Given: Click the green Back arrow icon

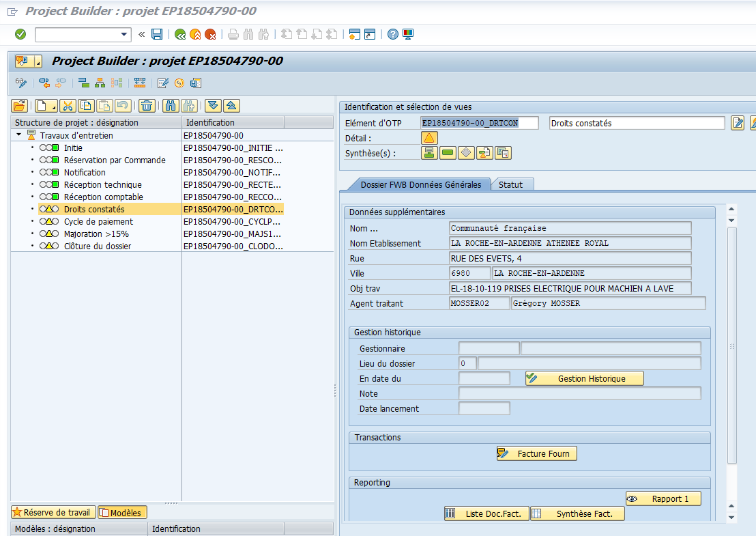Looking at the screenshot, I should pyautogui.click(x=180, y=34).
